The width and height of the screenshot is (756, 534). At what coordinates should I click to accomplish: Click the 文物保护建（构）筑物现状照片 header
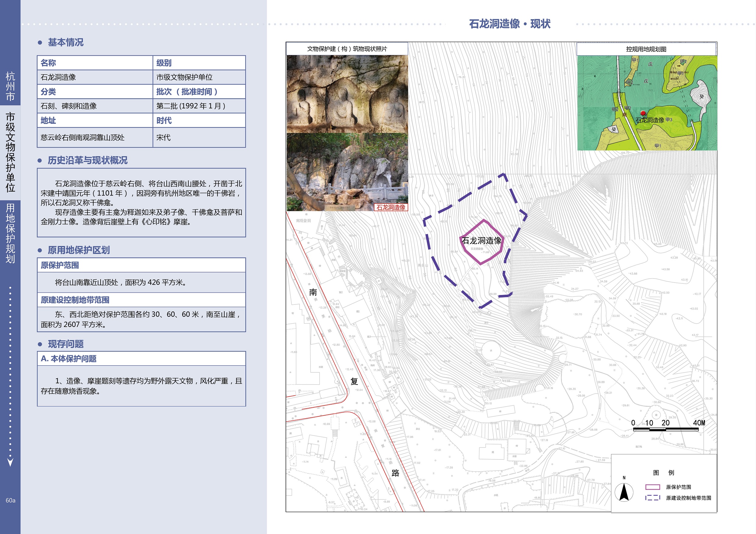point(347,49)
